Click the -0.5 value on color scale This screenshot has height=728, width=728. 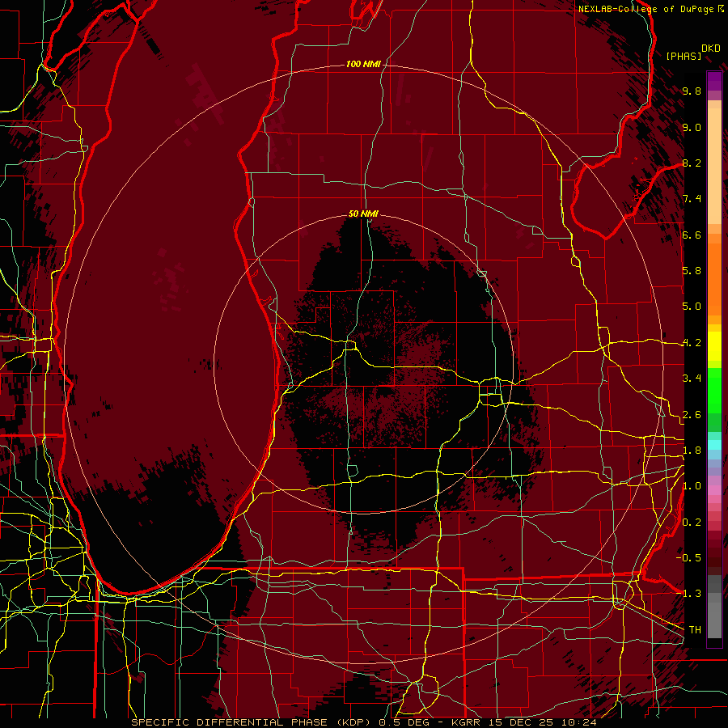[x=688, y=557]
